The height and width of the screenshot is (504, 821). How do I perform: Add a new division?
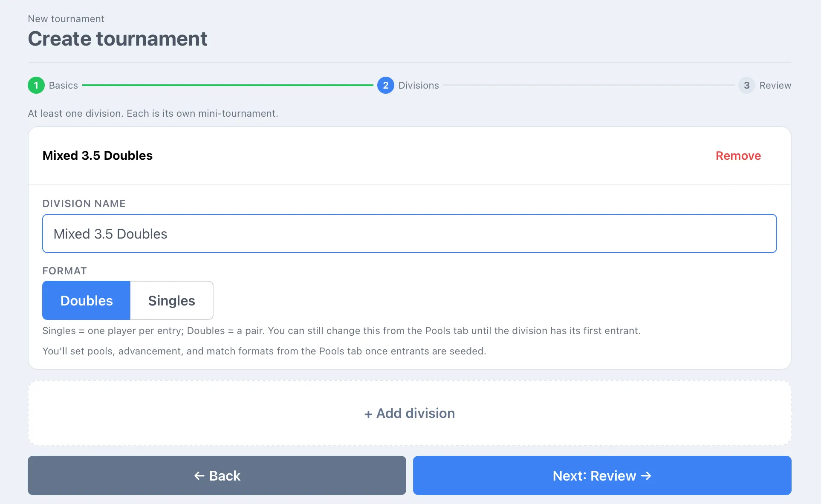coord(409,413)
